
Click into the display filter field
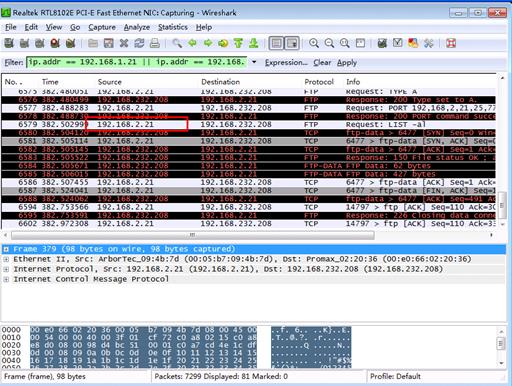click(137, 62)
